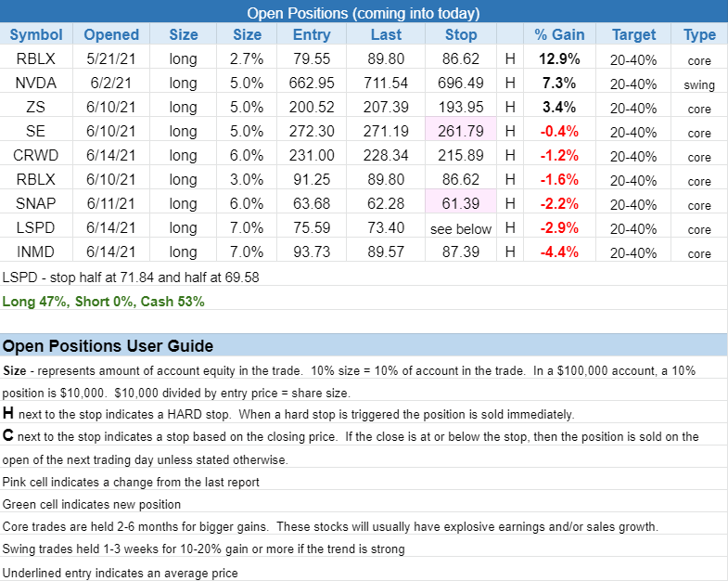
Task: Click last price 62.28
Action: 386,203
